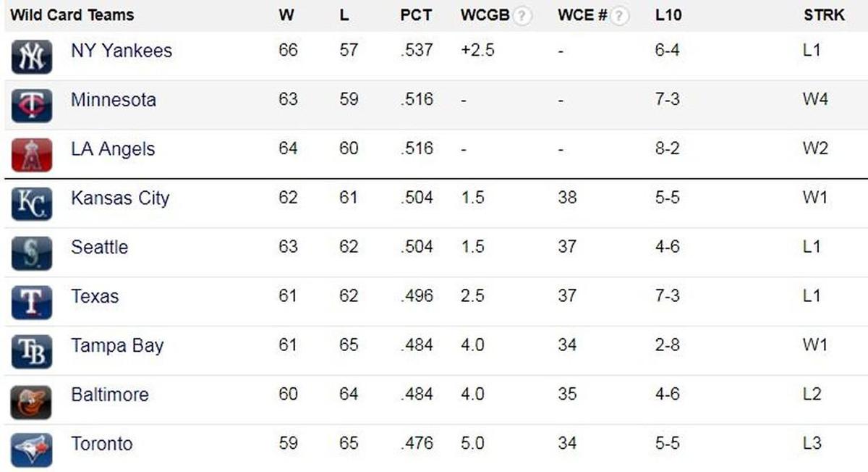Click the Texas Rangers logo icon
868x472 pixels.
pyautogui.click(x=31, y=303)
